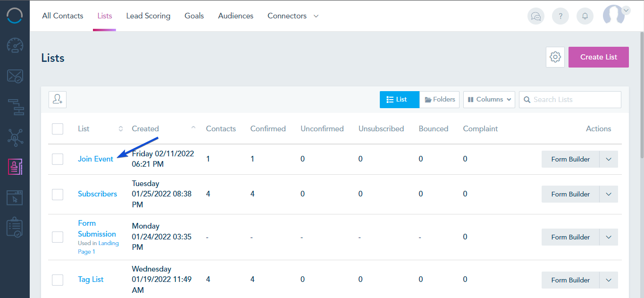Expand actions arrow for Join Event

609,159
